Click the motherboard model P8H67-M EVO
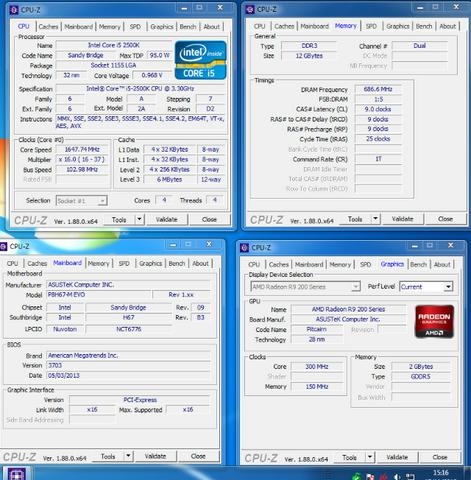The height and width of the screenshot is (480, 471). (99, 295)
